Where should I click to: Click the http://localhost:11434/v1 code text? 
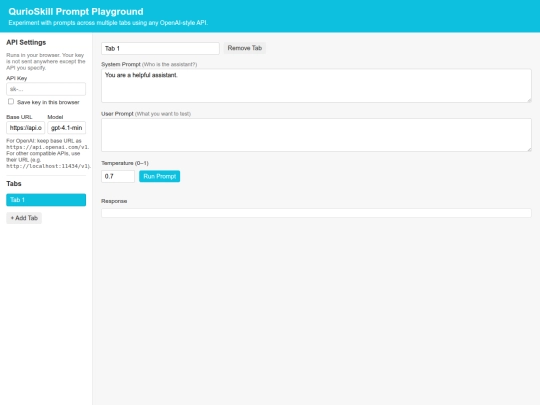tap(48, 166)
